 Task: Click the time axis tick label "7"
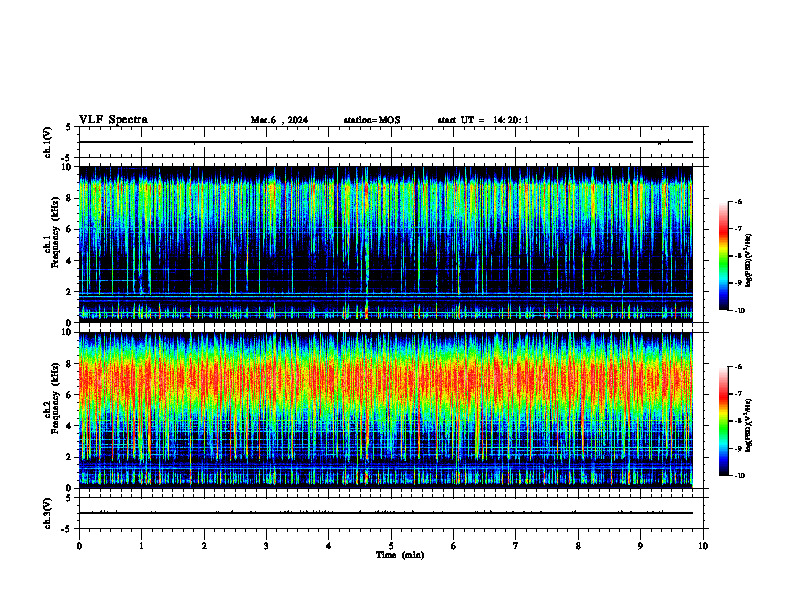click(x=516, y=546)
